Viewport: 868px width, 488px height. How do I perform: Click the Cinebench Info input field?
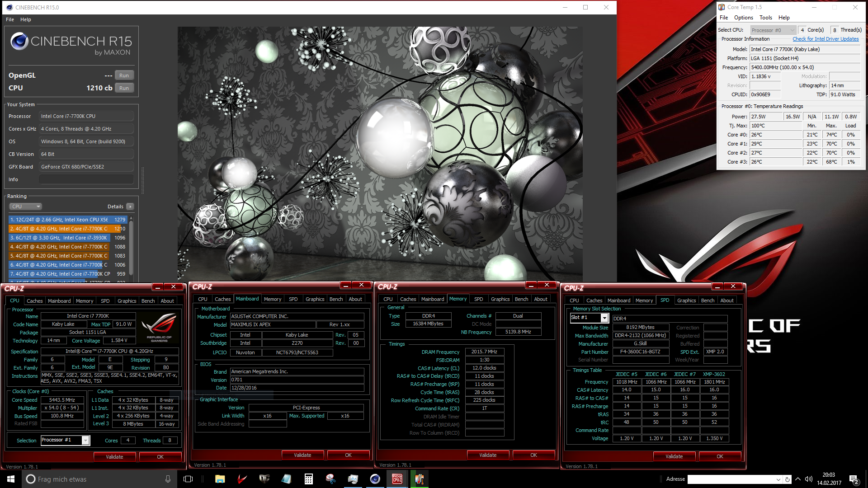click(86, 179)
